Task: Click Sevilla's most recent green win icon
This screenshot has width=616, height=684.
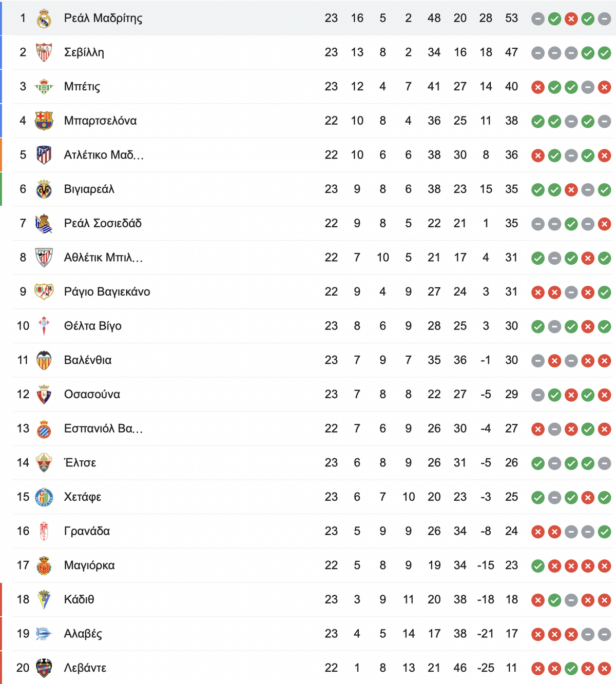Action: click(x=605, y=53)
